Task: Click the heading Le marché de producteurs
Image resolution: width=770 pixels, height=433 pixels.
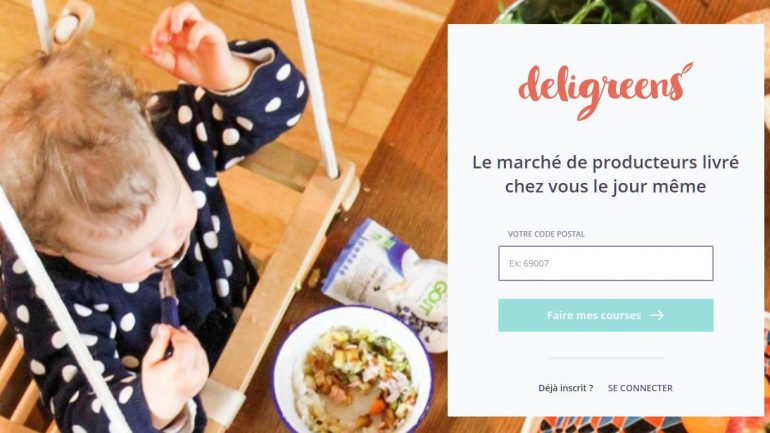Action: pyautogui.click(x=605, y=174)
